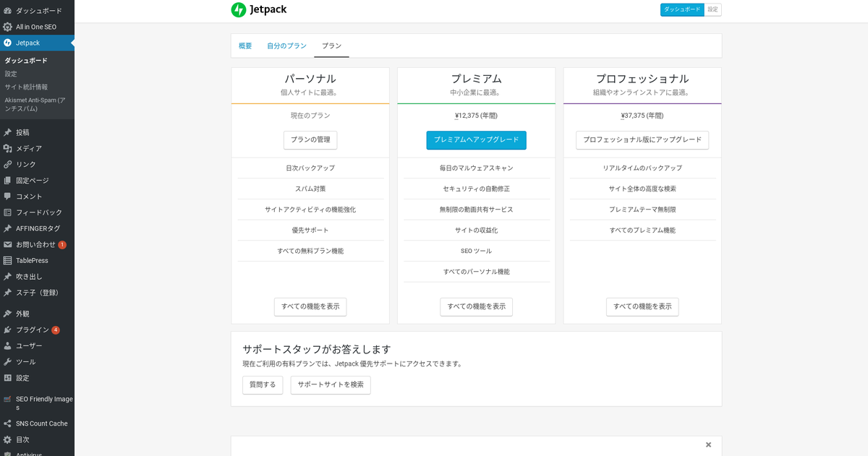Click the サポートサイトを検索 button
868x456 pixels.
(331, 385)
